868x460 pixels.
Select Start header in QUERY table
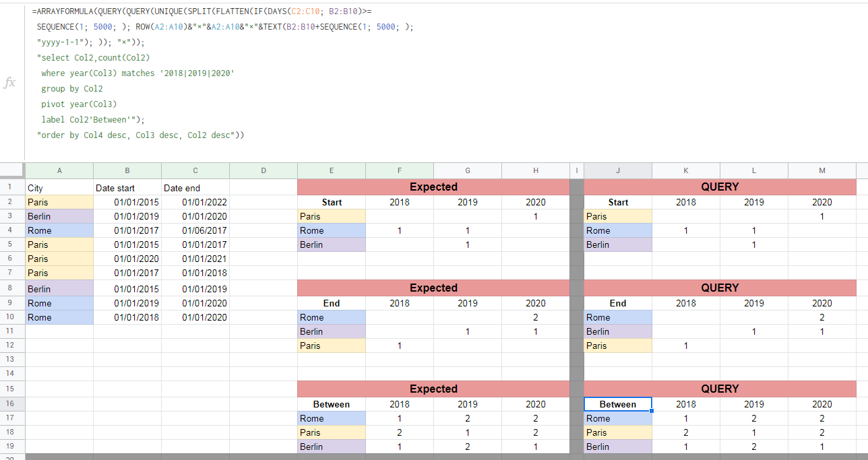coord(618,202)
